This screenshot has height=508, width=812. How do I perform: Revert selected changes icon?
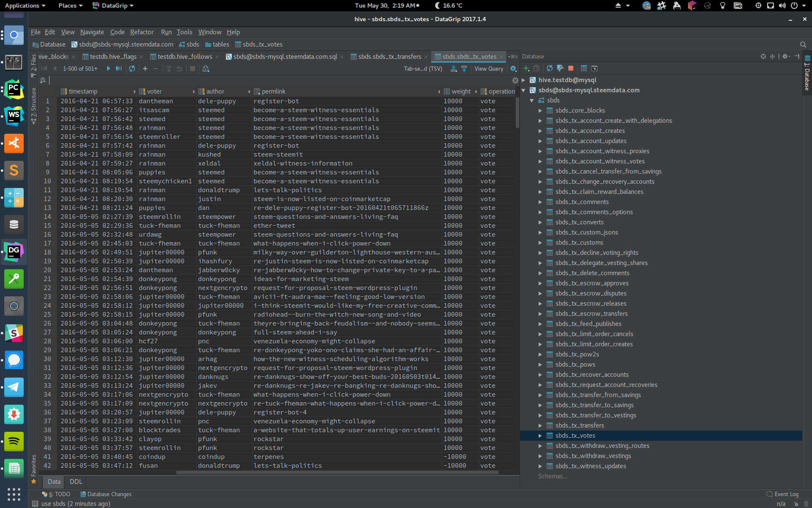point(179,69)
